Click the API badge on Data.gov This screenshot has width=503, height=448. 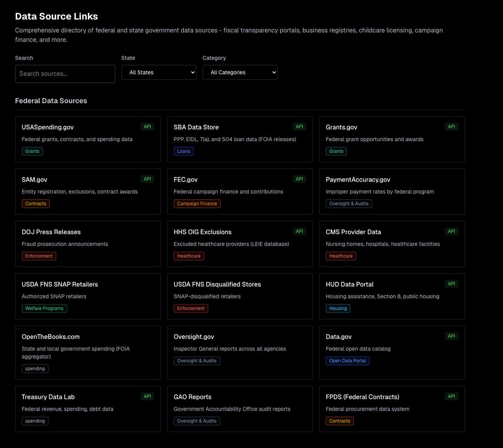click(x=451, y=336)
